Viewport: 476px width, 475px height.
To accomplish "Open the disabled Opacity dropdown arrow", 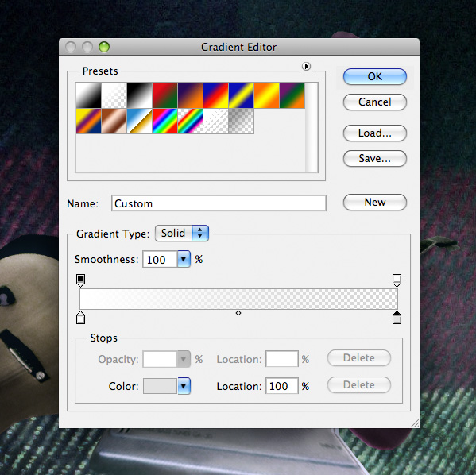I will (184, 359).
